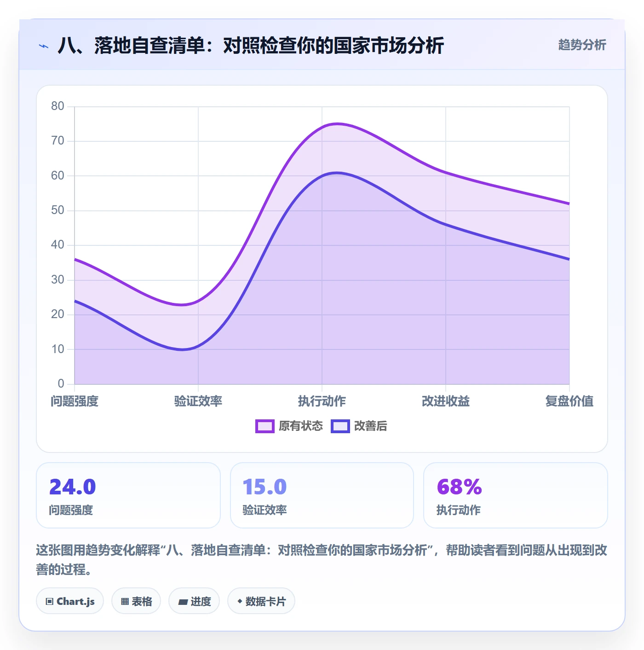644x650 pixels.
Task: Click the 数据卡片 tag diamond icon
Action: point(240,601)
